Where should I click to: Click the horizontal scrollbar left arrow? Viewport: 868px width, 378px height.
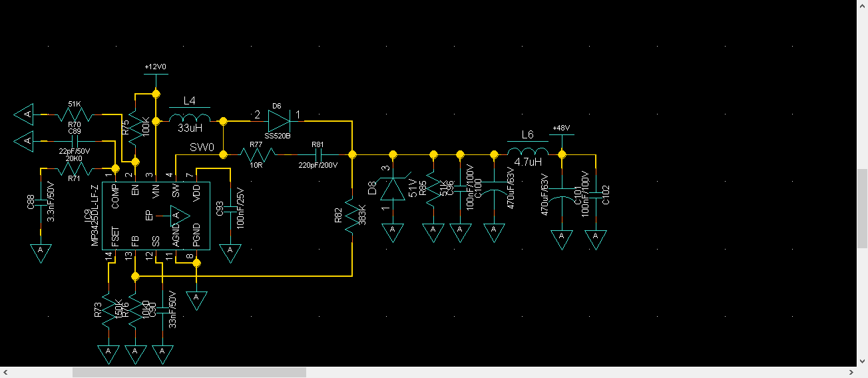point(5,372)
